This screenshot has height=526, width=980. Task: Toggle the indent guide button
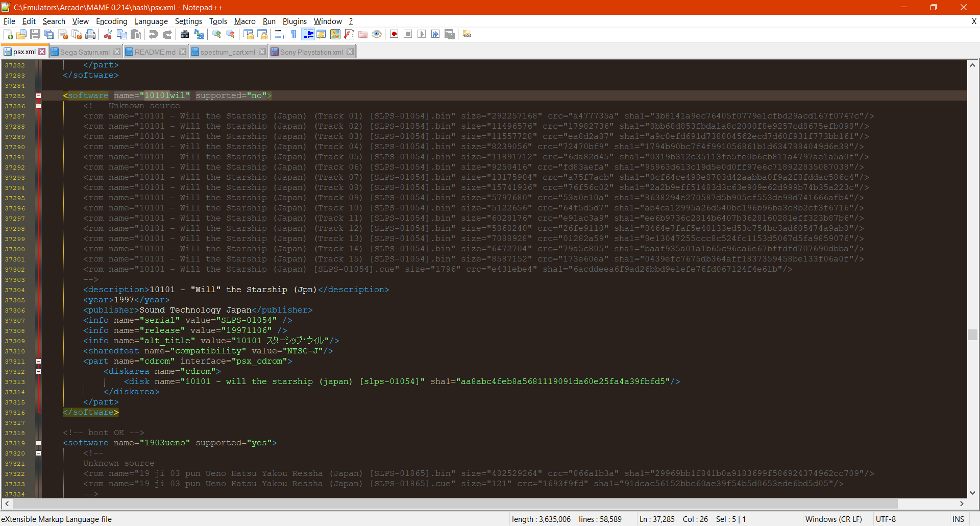pos(308,34)
